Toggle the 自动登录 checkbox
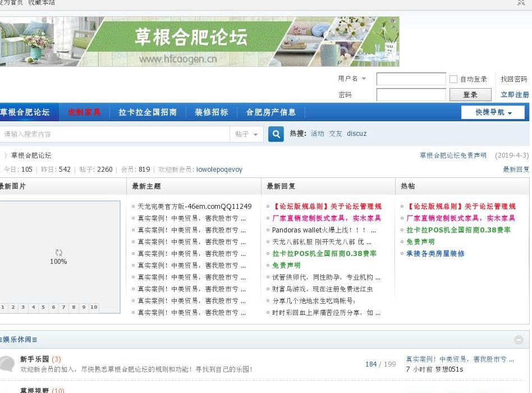This screenshot has width=532, height=393. pos(453,79)
